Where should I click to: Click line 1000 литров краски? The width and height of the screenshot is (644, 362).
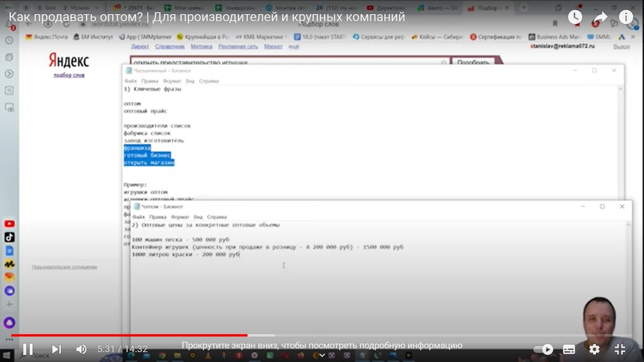point(186,255)
